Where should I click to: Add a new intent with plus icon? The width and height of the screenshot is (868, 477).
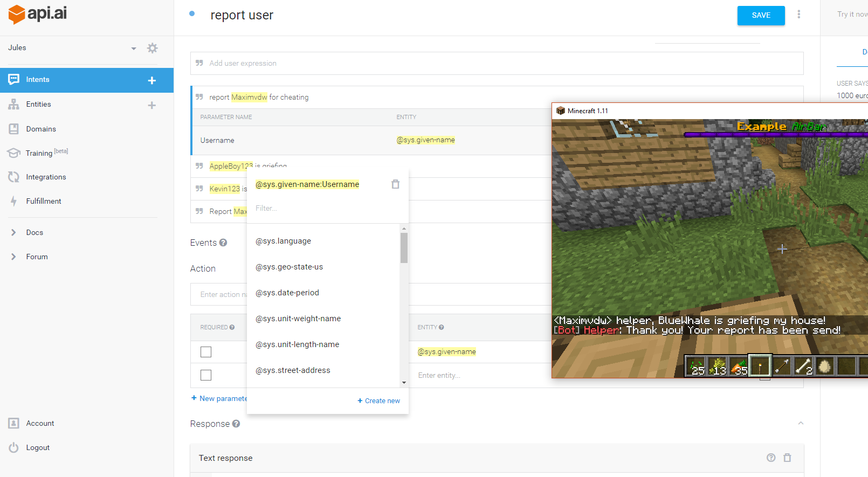pyautogui.click(x=152, y=80)
